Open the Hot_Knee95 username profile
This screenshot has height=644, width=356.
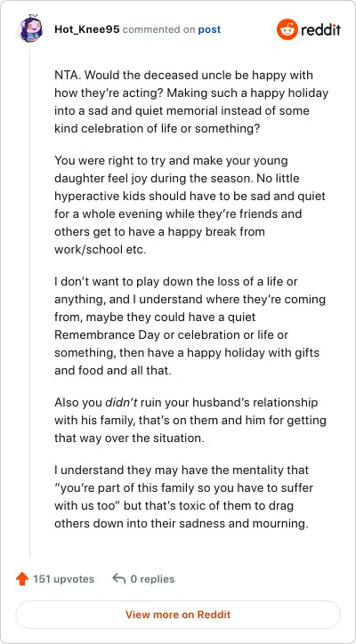pos(86,29)
